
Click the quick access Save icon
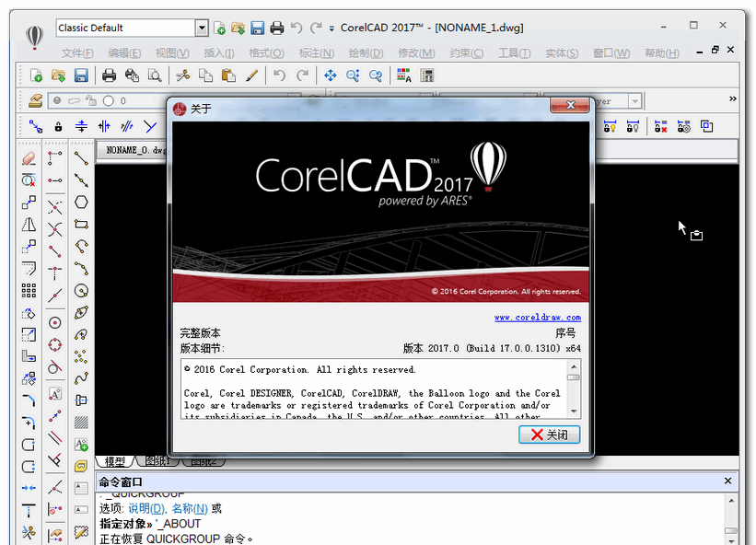(257, 28)
